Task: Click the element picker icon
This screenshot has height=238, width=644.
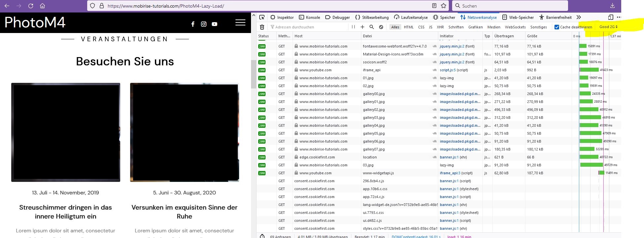Action: (262, 17)
